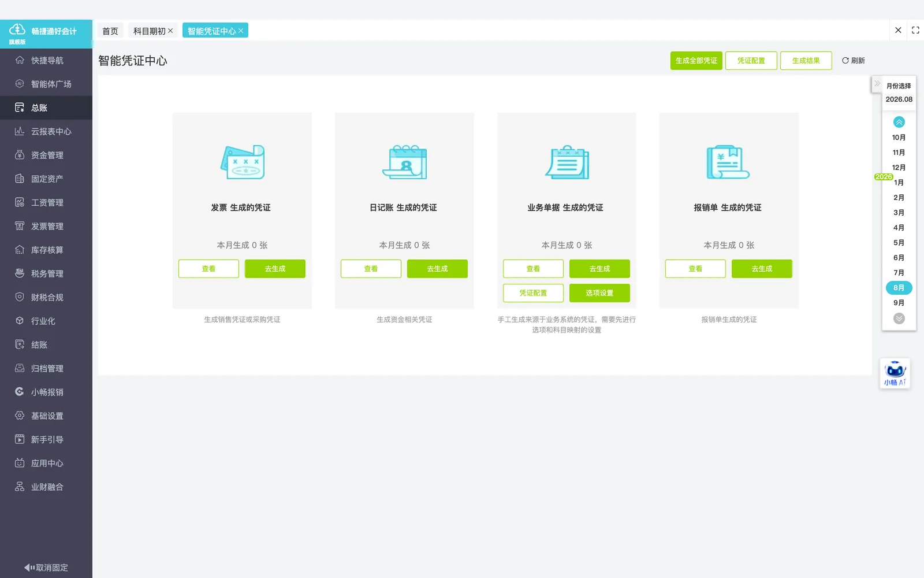924x578 pixels.
Task: Switch to 首页 tab
Action: coord(110,31)
